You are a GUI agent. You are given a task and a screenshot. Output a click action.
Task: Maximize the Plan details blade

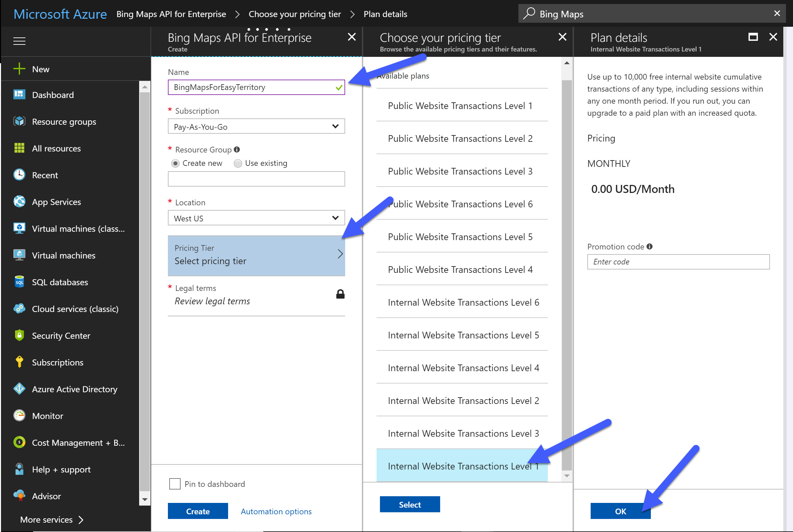point(753,37)
